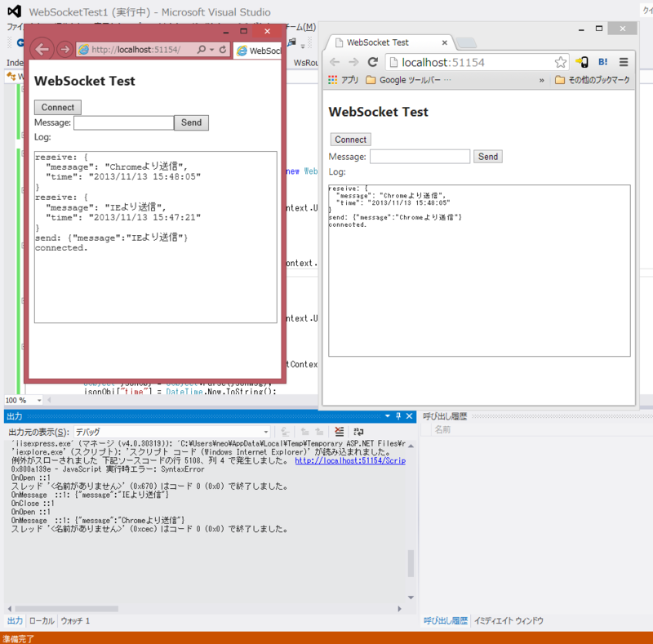Click Connect button in Chrome page
This screenshot has width=653, height=644.
tap(351, 140)
